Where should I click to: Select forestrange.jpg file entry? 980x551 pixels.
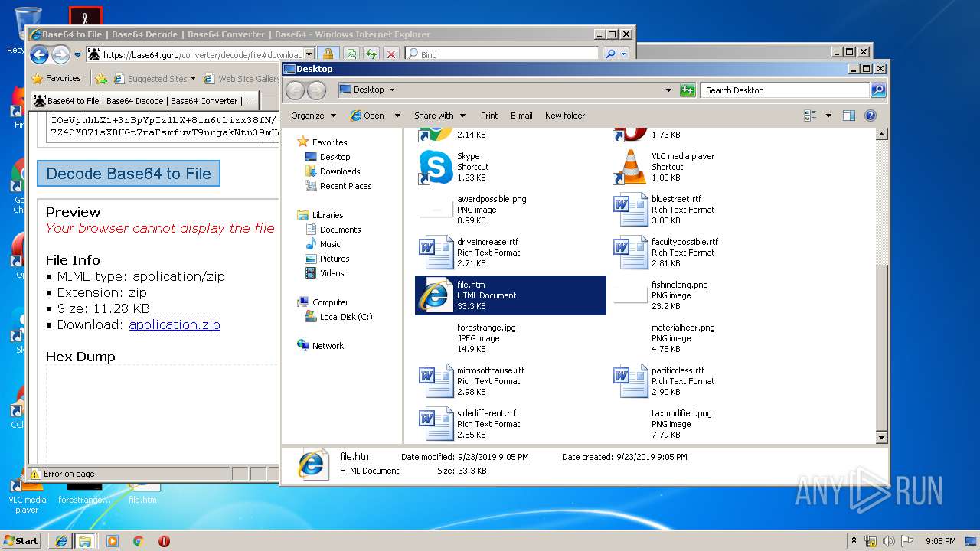point(511,338)
